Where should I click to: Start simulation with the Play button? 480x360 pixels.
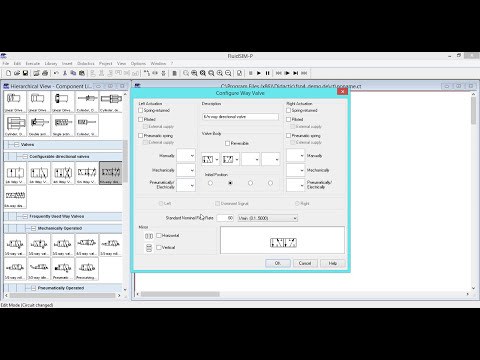[x=259, y=73]
